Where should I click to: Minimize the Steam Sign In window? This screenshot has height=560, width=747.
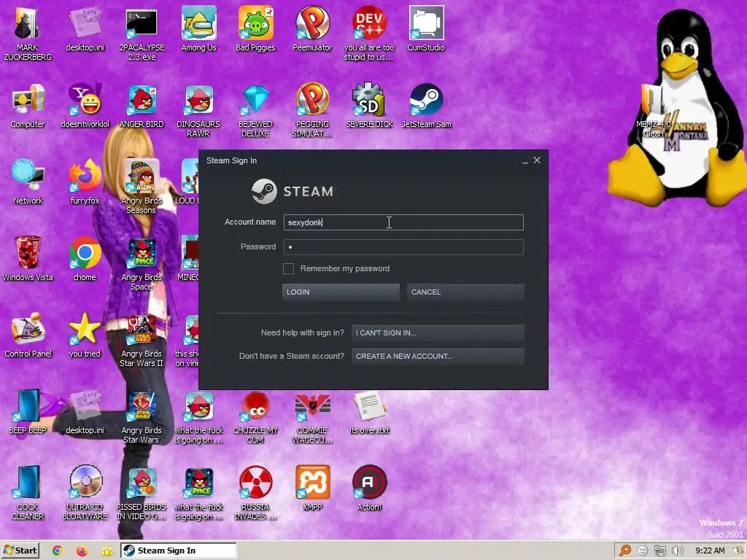pyautogui.click(x=525, y=161)
